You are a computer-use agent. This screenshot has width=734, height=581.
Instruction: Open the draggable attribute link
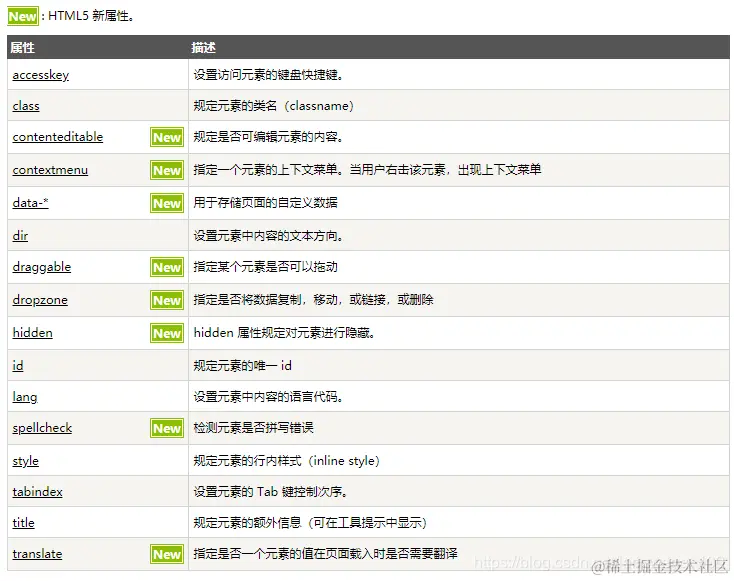click(42, 267)
